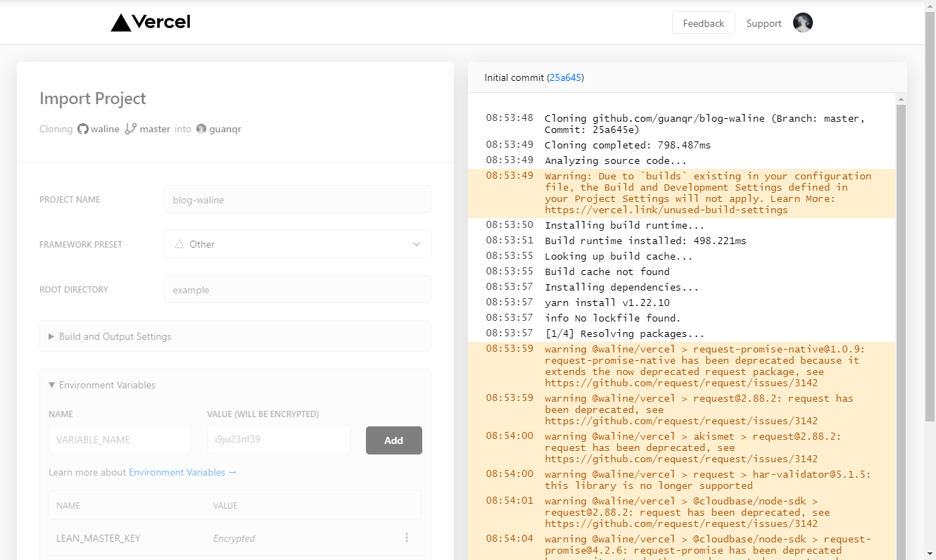
Task: Click the 'Cloning completed: 798.487ms' log line
Action: pyautogui.click(x=681, y=145)
